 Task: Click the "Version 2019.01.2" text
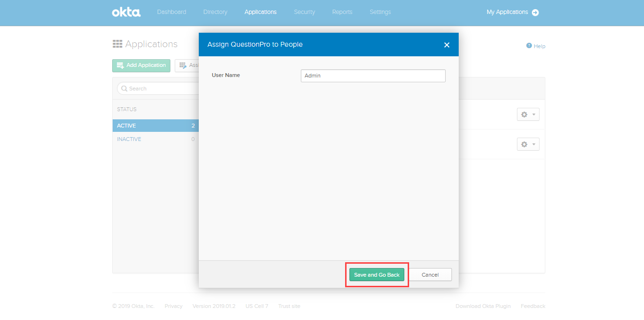214,306
